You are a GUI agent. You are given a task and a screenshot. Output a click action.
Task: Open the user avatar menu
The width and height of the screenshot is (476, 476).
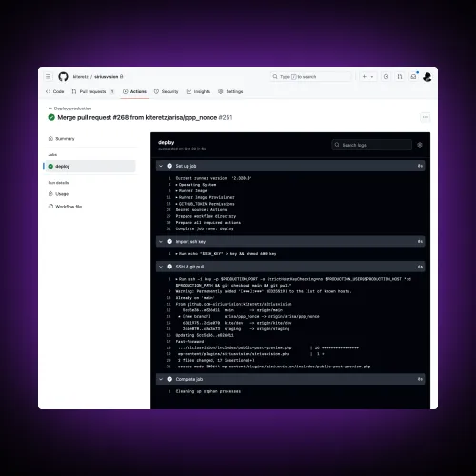point(427,77)
